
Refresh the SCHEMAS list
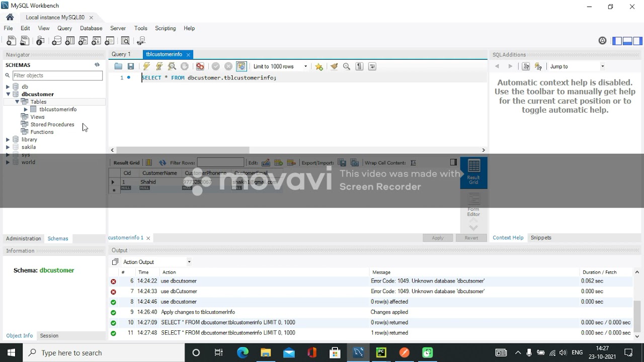pos(97,65)
